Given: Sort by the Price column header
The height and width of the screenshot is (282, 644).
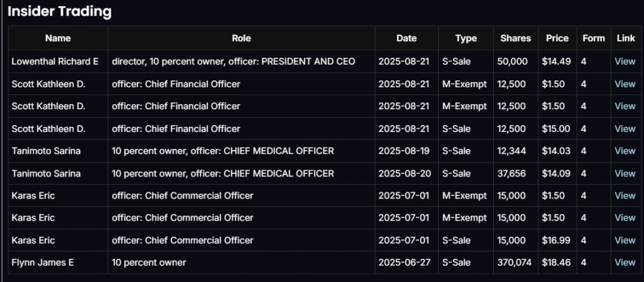Looking at the screenshot, I should pyautogui.click(x=557, y=38).
